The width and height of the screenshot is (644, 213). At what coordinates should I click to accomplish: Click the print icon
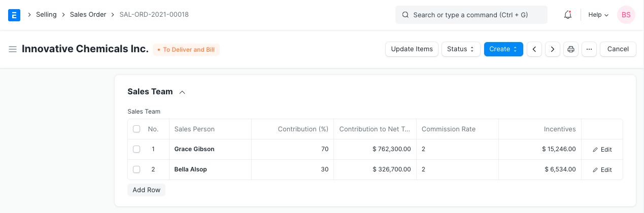tap(571, 49)
